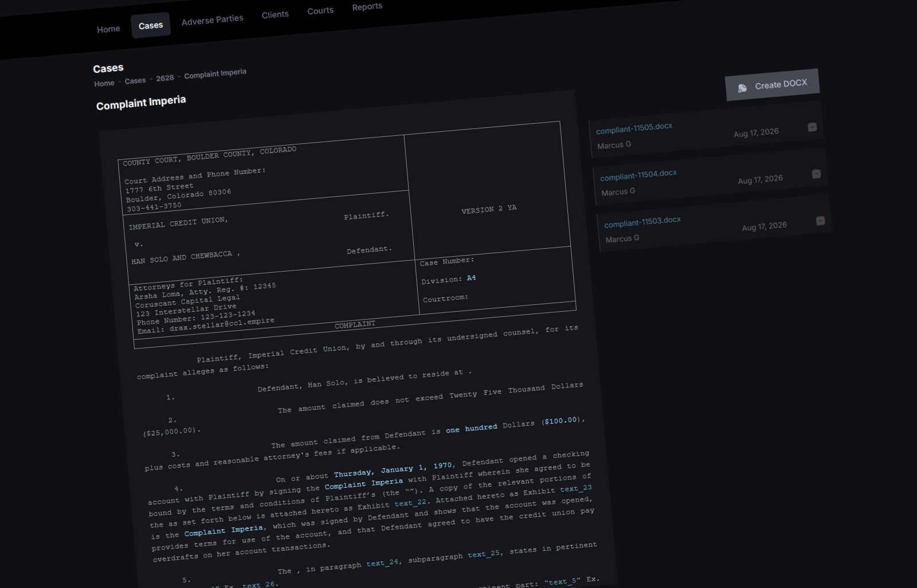
Task: Click the minus icon beside compliant-11503.docx
Action: pyautogui.click(x=820, y=221)
